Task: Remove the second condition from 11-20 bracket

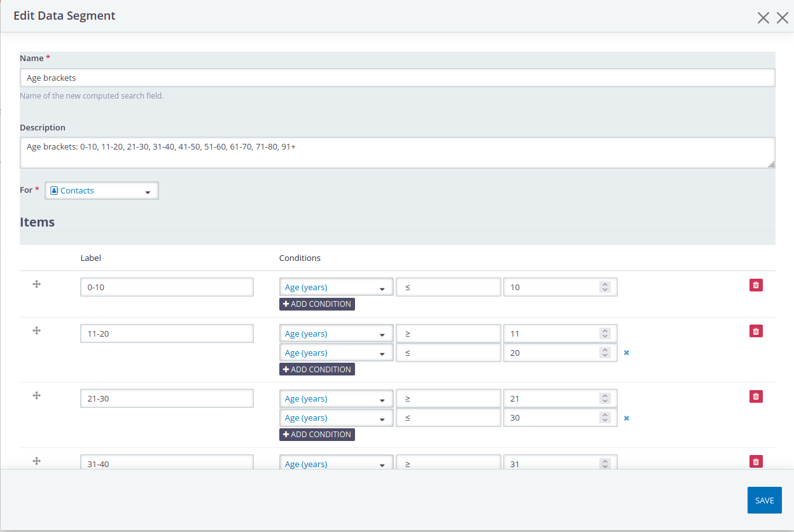Action: click(x=626, y=352)
